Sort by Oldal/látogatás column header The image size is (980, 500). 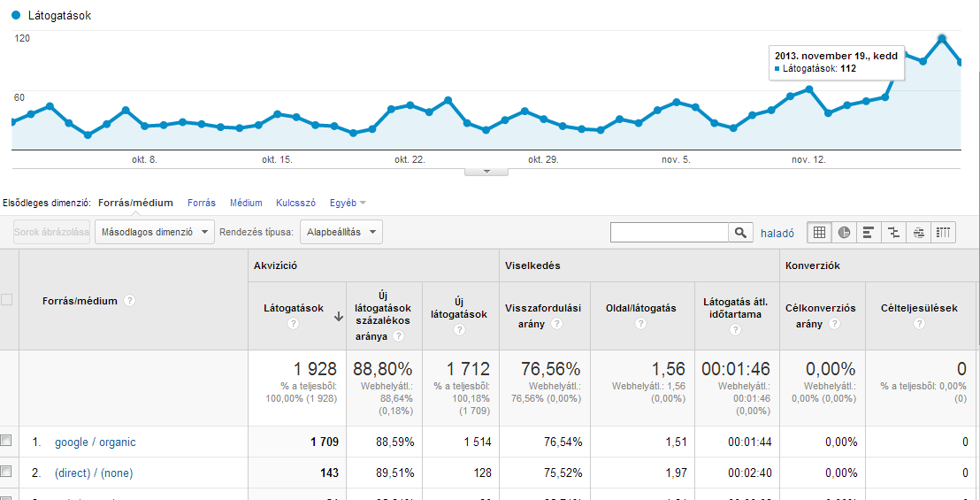click(x=640, y=308)
